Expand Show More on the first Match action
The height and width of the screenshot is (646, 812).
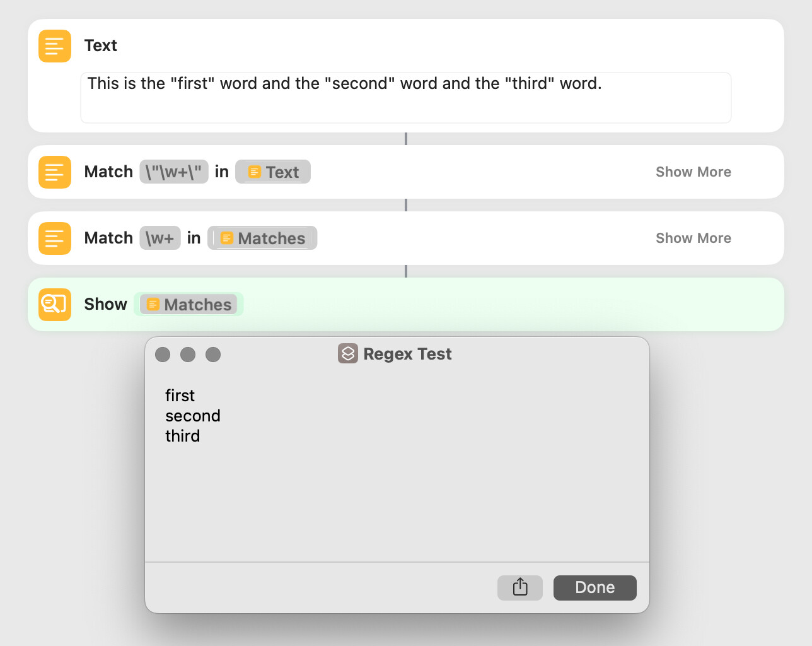(x=693, y=172)
